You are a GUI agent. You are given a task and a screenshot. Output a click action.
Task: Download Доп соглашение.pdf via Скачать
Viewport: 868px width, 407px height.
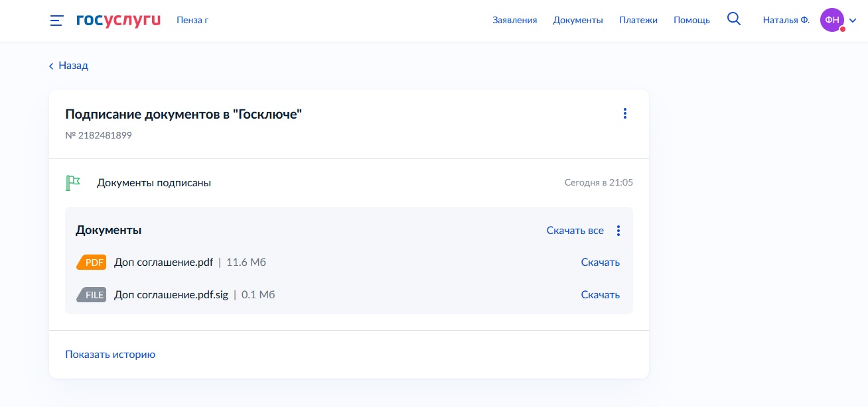601,262
